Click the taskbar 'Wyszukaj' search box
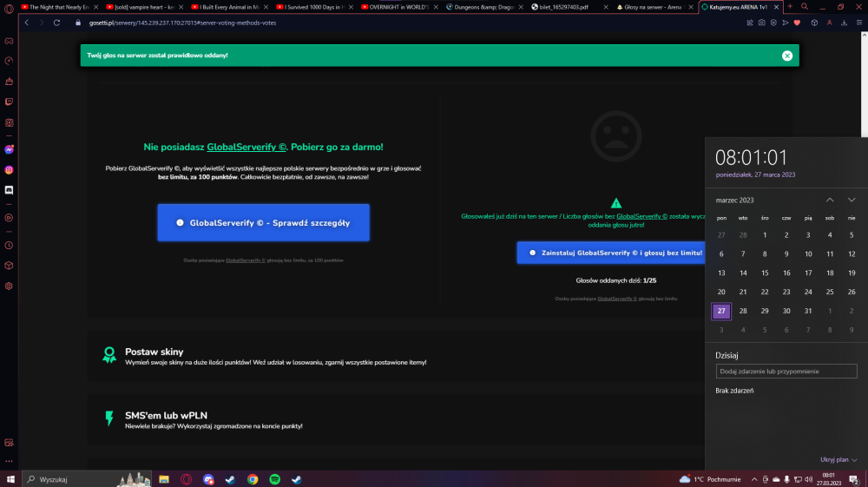868x487 pixels. [x=87, y=479]
